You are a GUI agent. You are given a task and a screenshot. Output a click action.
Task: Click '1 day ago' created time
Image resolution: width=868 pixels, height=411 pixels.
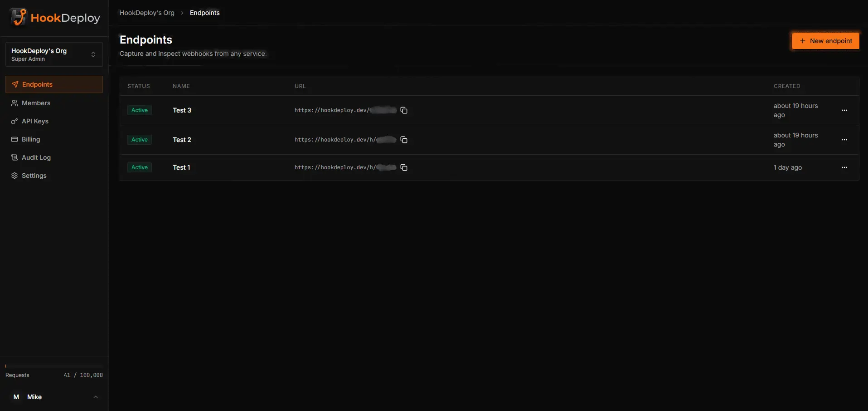click(x=788, y=167)
